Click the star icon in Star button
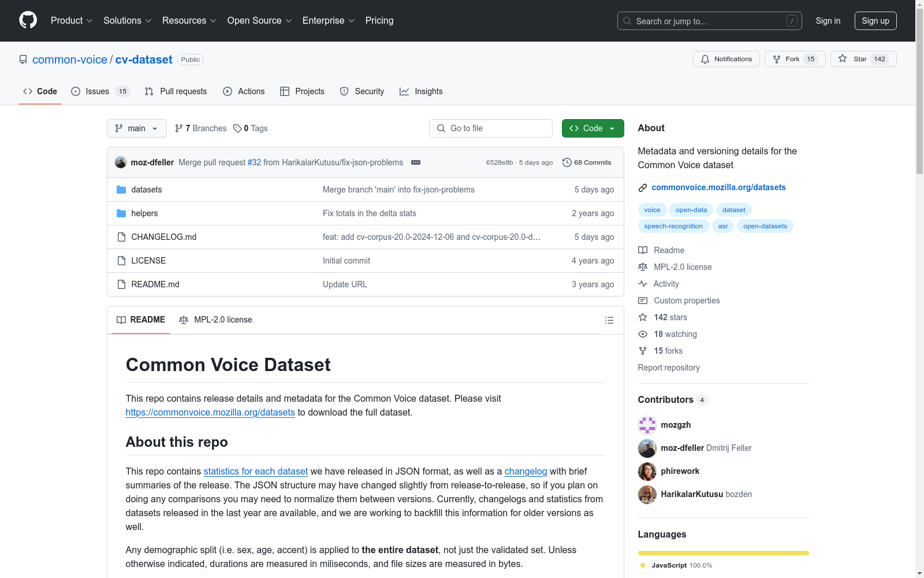Viewport: 924px width, 578px height. pos(843,58)
